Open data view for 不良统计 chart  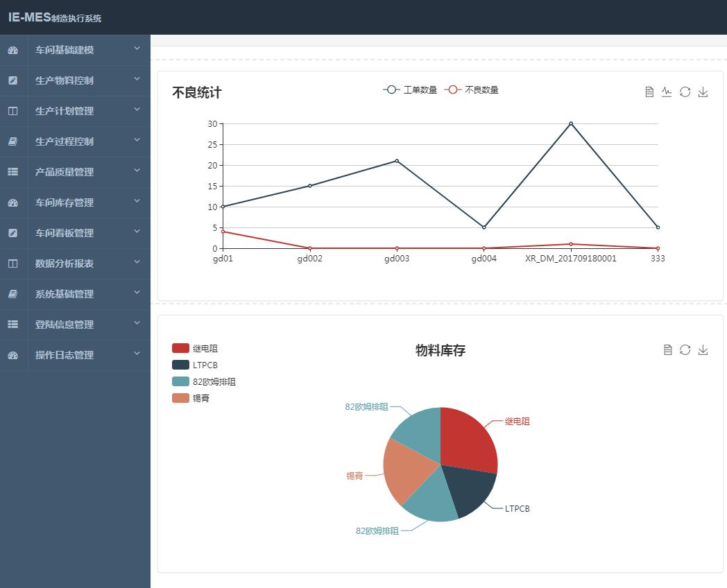[x=649, y=92]
